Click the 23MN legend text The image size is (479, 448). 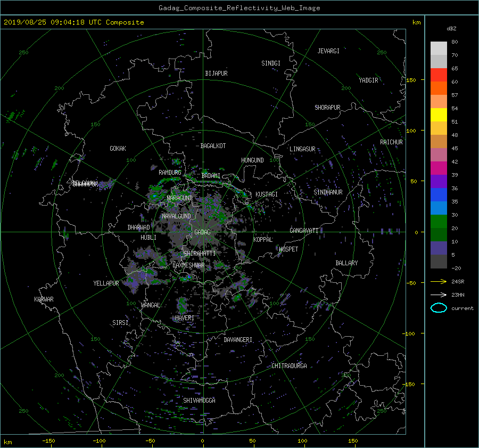click(458, 295)
